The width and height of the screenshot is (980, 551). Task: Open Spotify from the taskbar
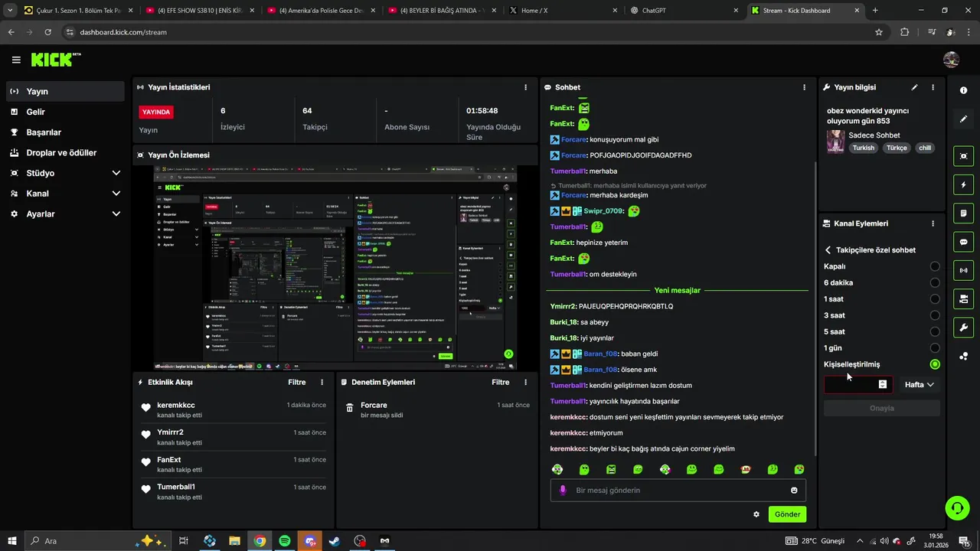tap(285, 541)
